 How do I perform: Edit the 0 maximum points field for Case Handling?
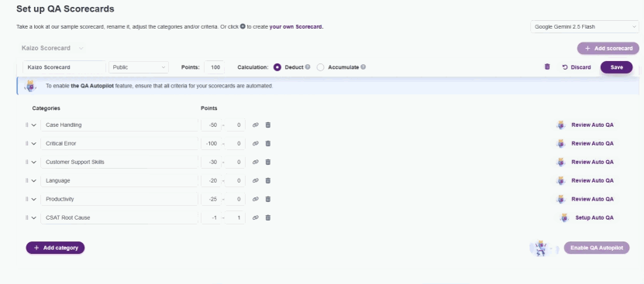pyautogui.click(x=236, y=125)
